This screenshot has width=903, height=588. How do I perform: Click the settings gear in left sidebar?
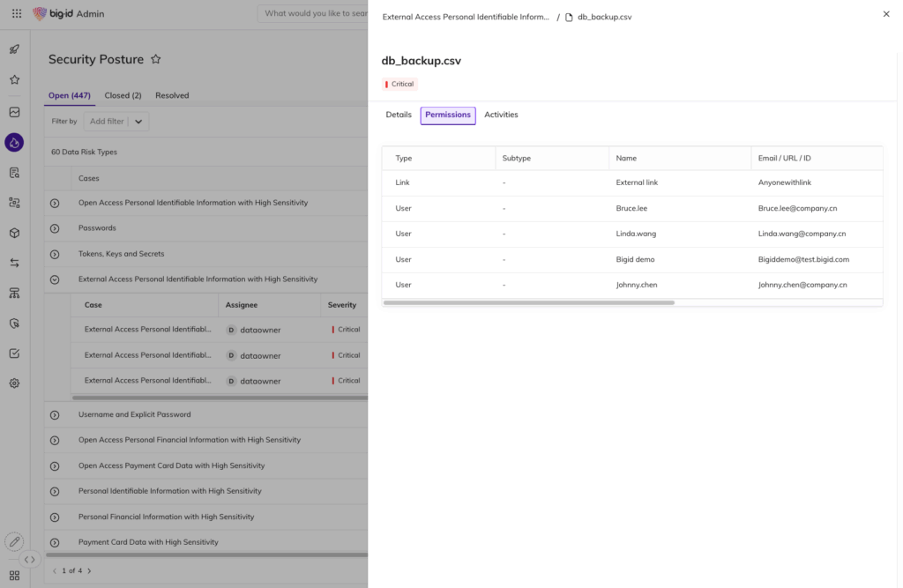pos(14,383)
